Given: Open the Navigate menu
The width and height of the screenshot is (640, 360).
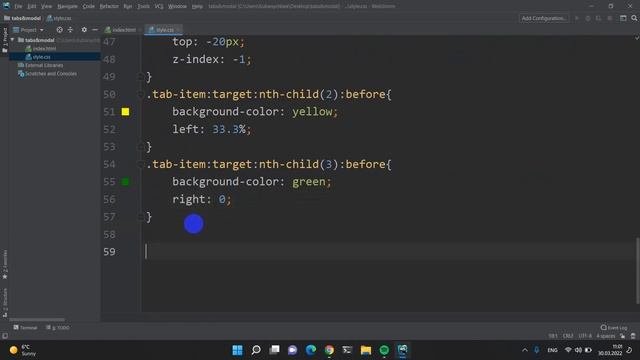Looking at the screenshot, I should pyautogui.click(x=67, y=6).
